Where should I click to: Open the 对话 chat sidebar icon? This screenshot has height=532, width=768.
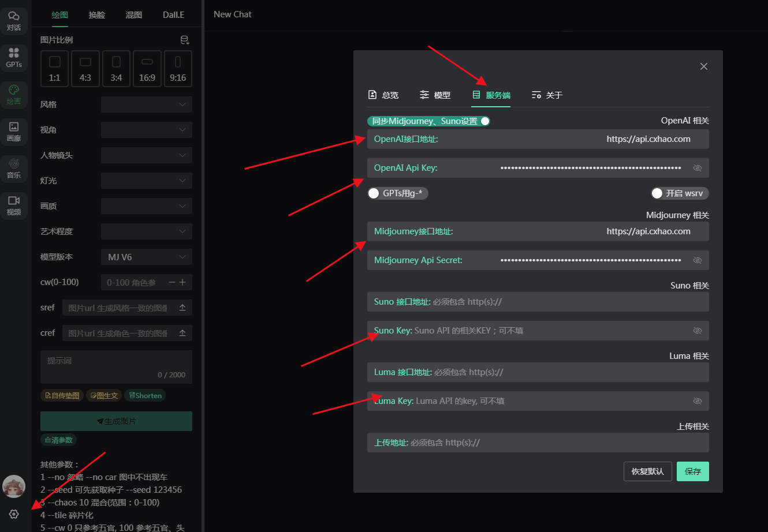pyautogui.click(x=14, y=21)
